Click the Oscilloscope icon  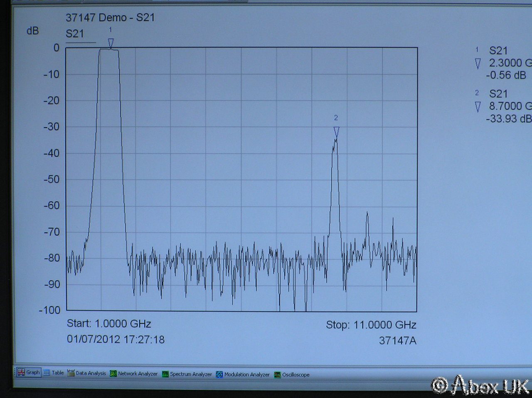[277, 375]
